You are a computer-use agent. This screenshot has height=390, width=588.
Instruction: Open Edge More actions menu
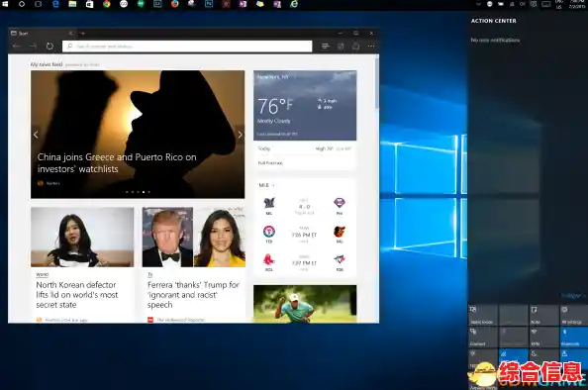(371, 47)
